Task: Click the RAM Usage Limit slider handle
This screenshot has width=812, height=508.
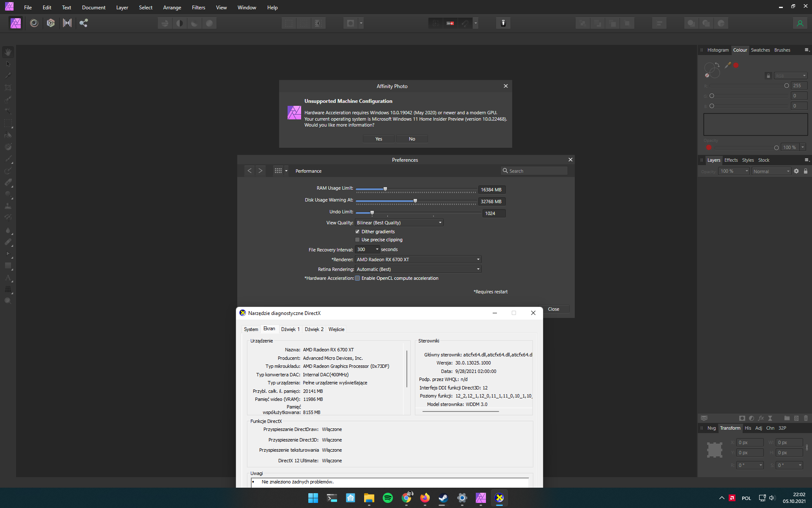Action: click(x=385, y=189)
